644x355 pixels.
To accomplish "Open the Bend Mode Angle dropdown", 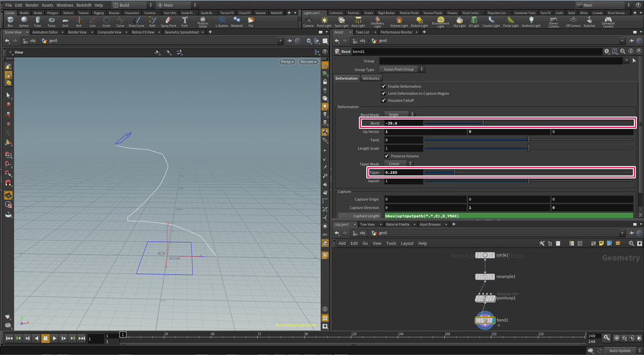I will point(400,114).
